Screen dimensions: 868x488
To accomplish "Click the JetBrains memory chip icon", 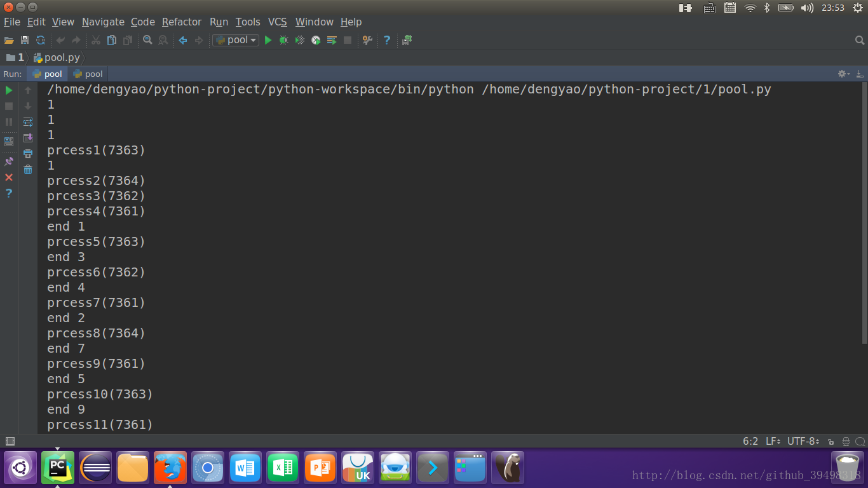I will (407, 40).
